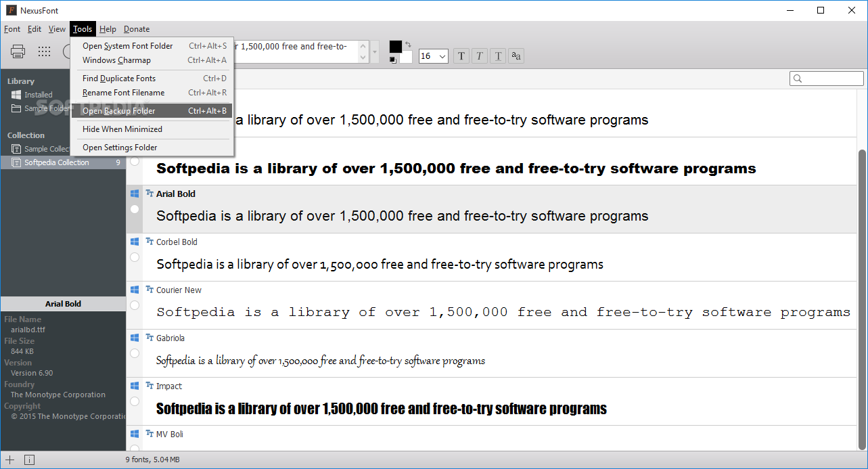The height and width of the screenshot is (469, 868).
Task: Click the Impact sample text line
Action: (382, 409)
